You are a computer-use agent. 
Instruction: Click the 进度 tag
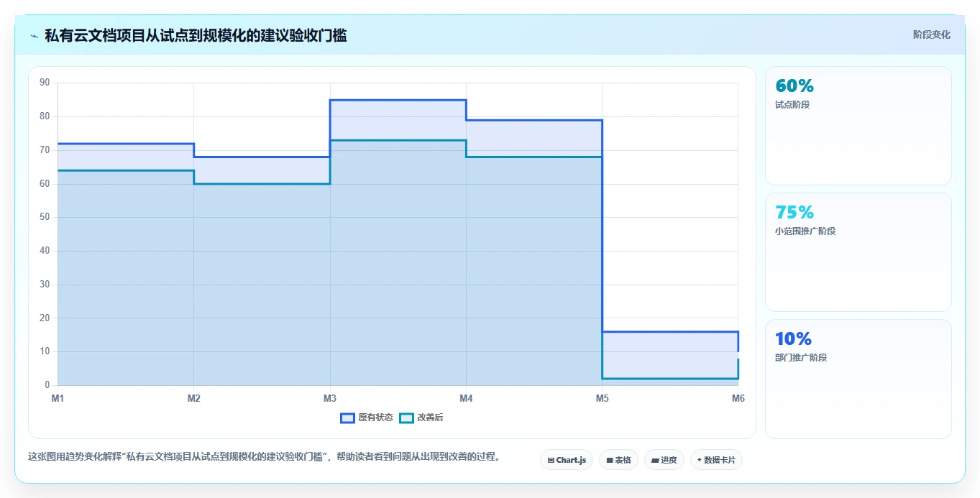664,460
